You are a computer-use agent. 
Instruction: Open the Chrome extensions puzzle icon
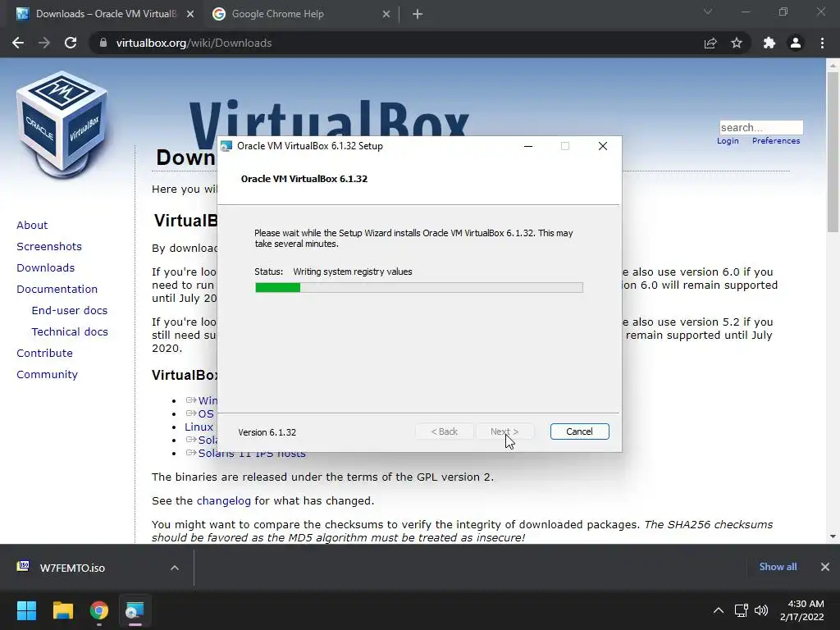click(769, 43)
